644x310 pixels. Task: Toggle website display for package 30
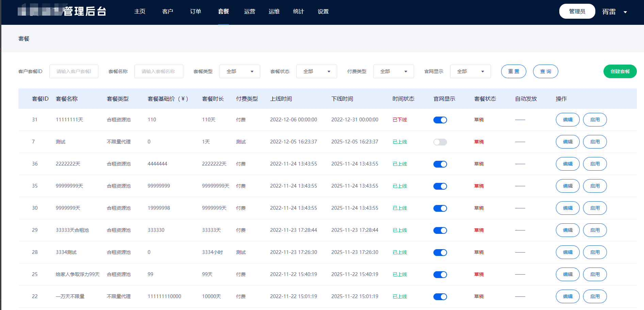pyautogui.click(x=440, y=208)
